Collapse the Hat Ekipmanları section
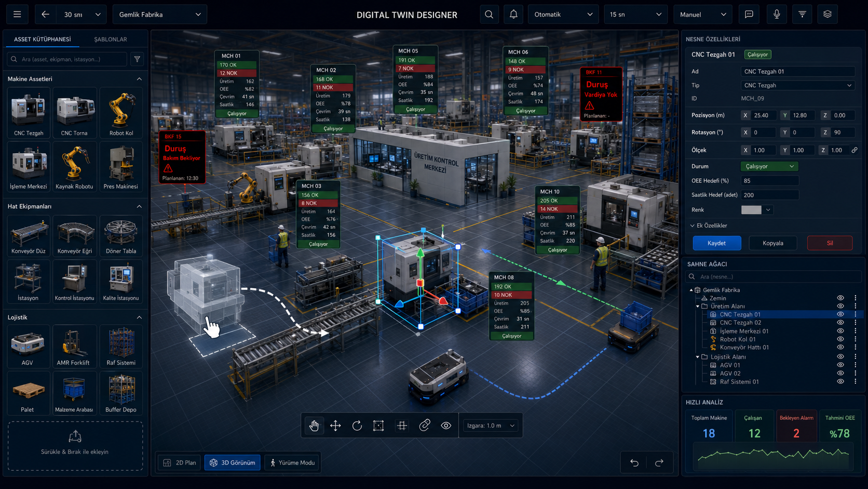Viewport: 868px width, 489px height. point(139,206)
